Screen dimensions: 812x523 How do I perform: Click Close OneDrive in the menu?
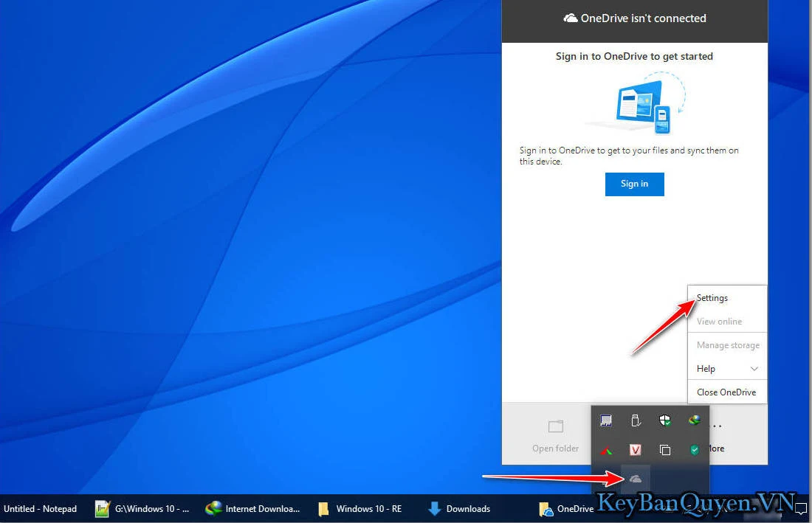726,392
